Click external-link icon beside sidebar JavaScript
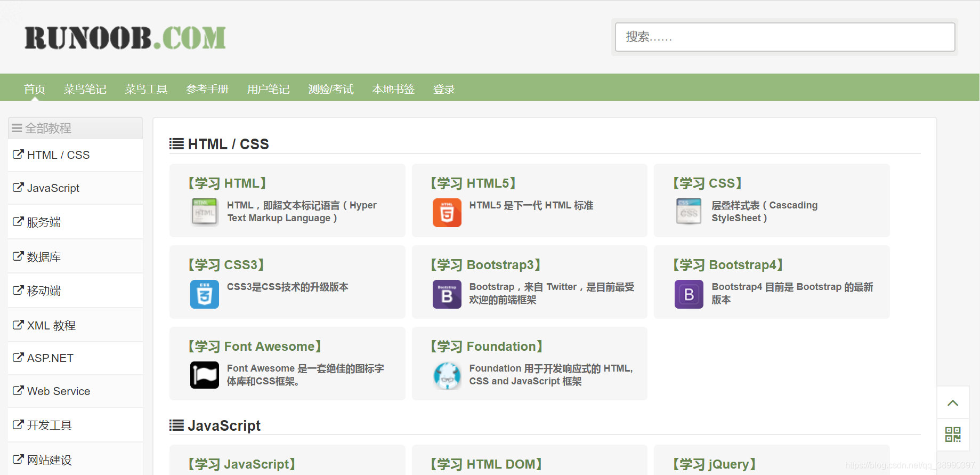The height and width of the screenshot is (475, 980). 18,188
